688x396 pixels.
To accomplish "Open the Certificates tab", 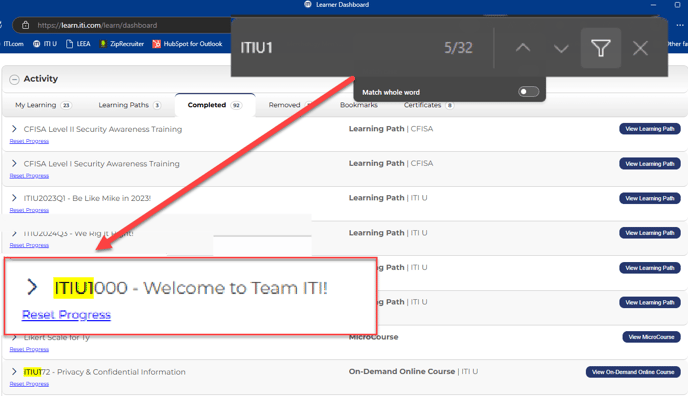I will coord(429,105).
